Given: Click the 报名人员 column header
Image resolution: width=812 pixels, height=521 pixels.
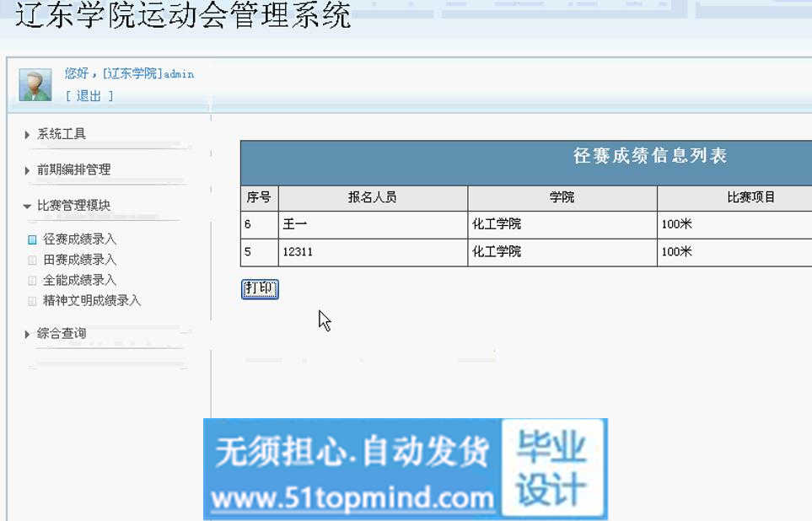Looking at the screenshot, I should (x=373, y=198).
